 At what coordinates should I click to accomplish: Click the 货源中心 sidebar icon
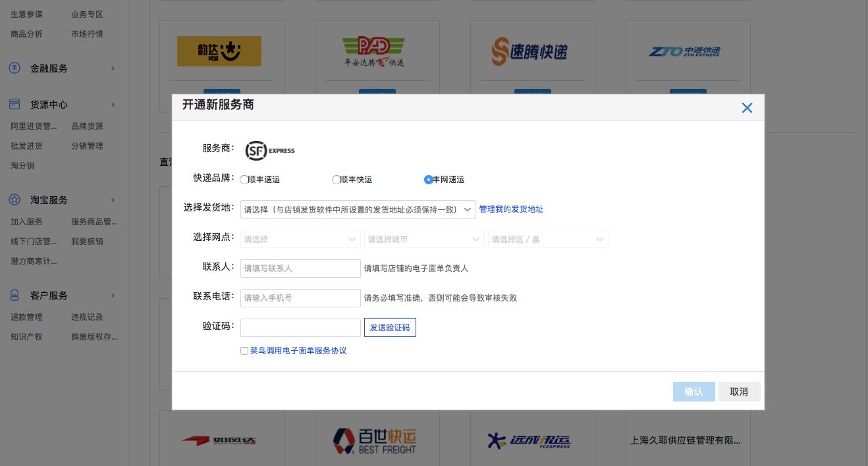[14, 104]
